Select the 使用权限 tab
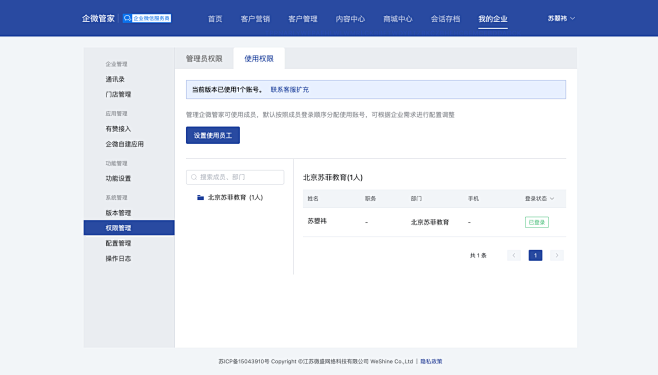658x375 pixels. (x=259, y=59)
